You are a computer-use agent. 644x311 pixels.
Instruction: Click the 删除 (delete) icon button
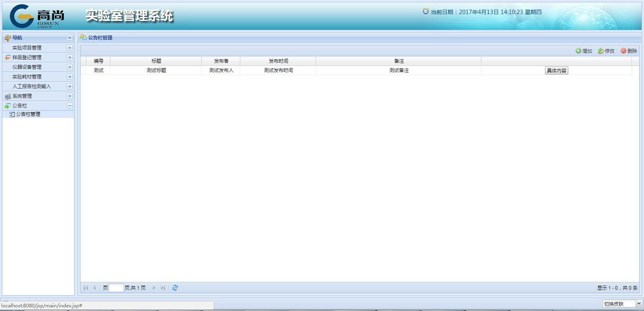point(629,51)
